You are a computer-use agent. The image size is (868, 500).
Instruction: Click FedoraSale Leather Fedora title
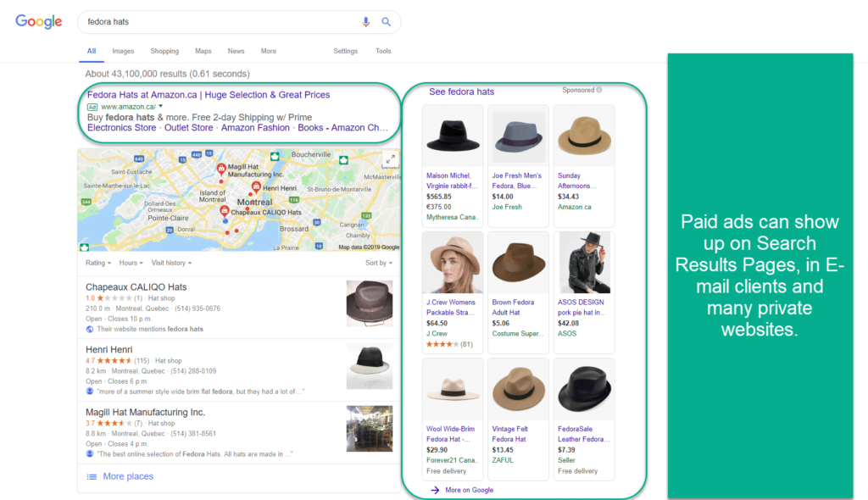click(x=583, y=434)
